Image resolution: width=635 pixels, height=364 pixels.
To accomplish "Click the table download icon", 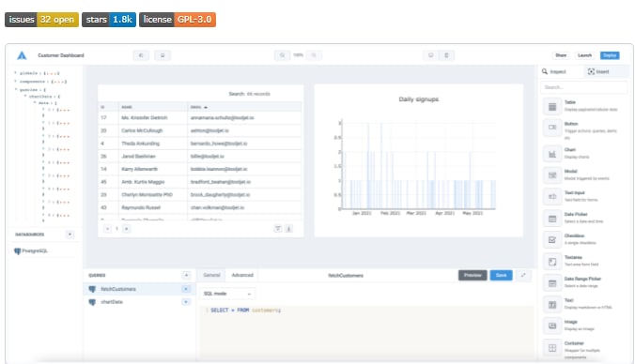I will coord(288,229).
